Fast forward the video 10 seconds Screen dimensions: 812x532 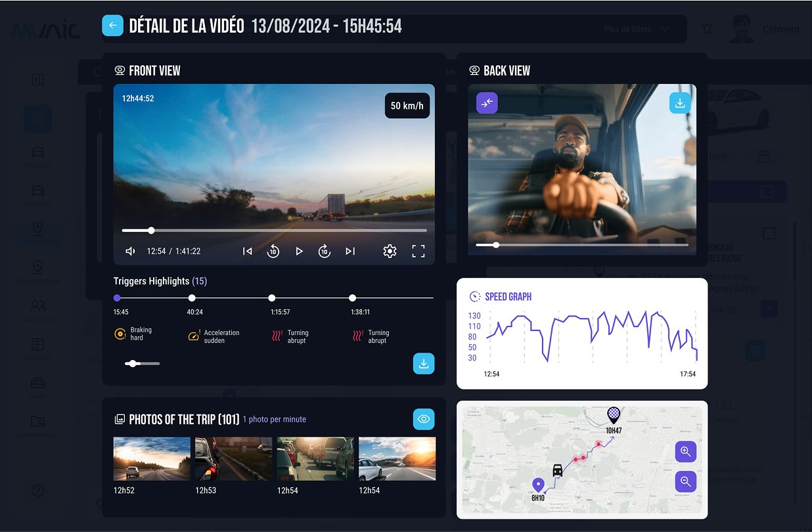(x=325, y=251)
